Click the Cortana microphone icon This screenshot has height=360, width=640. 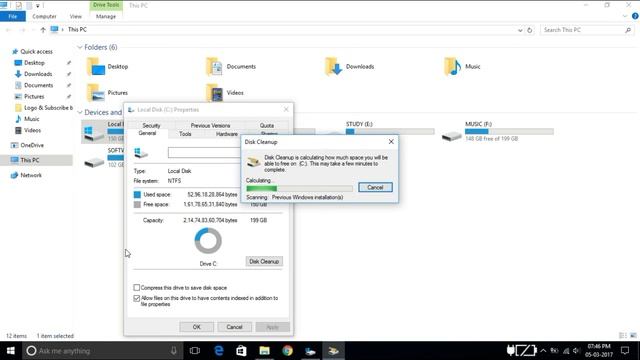[x=173, y=351]
